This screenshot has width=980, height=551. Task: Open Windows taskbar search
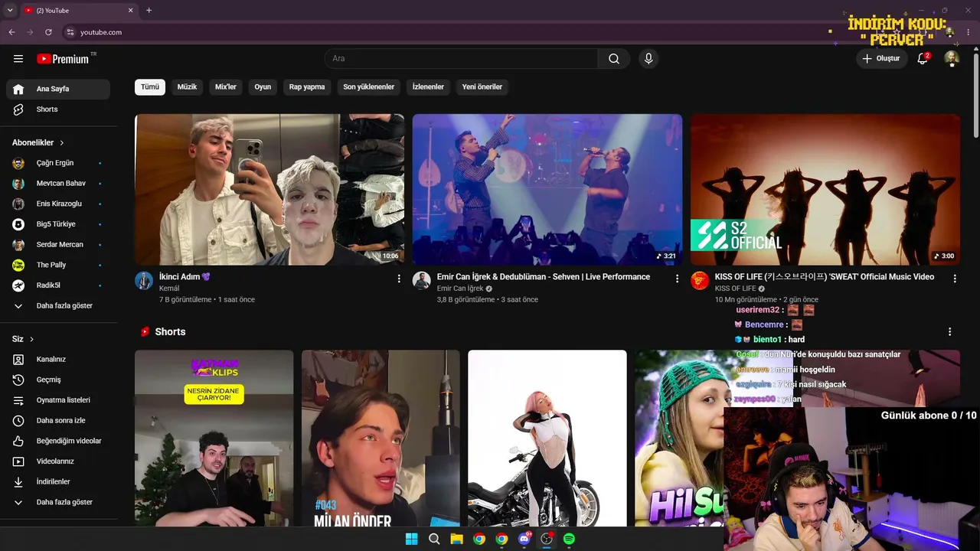point(434,539)
